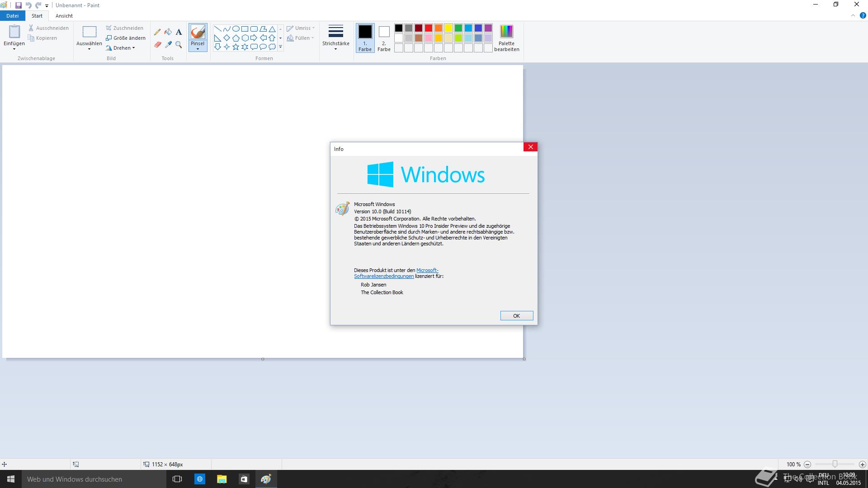Click the Pinsel brush icon

click(198, 32)
